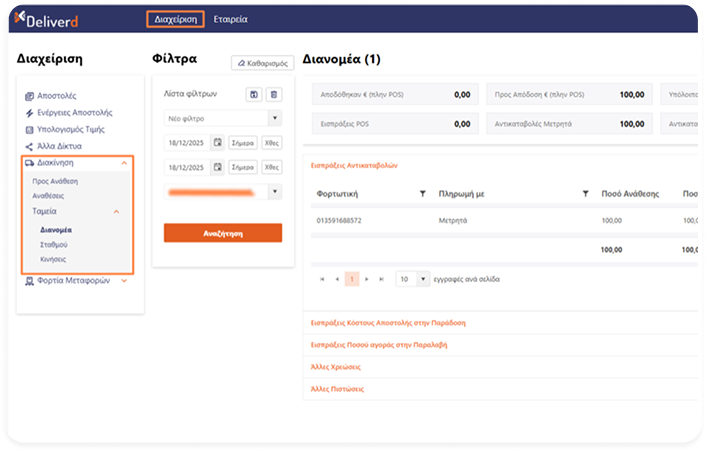Save the current filter list icon
Image resolution: width=707 pixels, height=452 pixels.
(x=254, y=95)
